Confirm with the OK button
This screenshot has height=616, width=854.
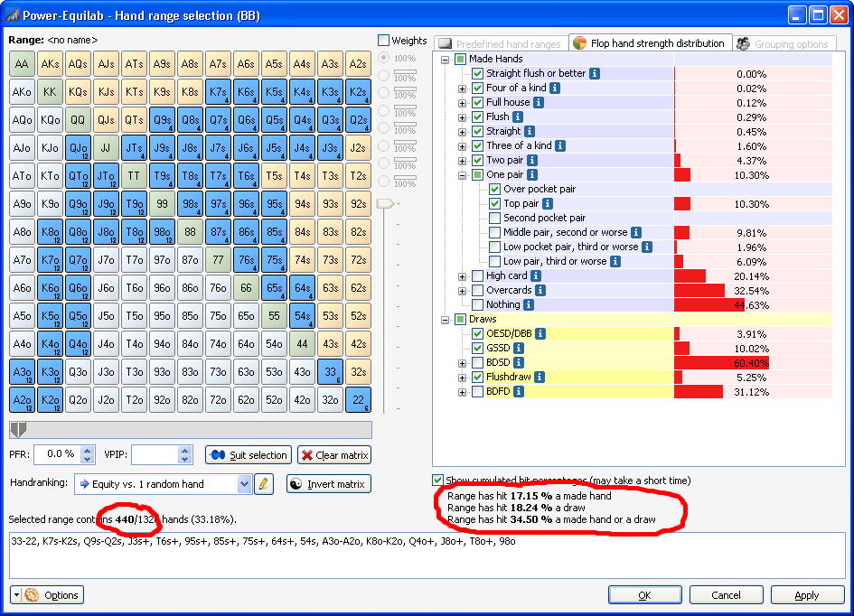coord(645,595)
